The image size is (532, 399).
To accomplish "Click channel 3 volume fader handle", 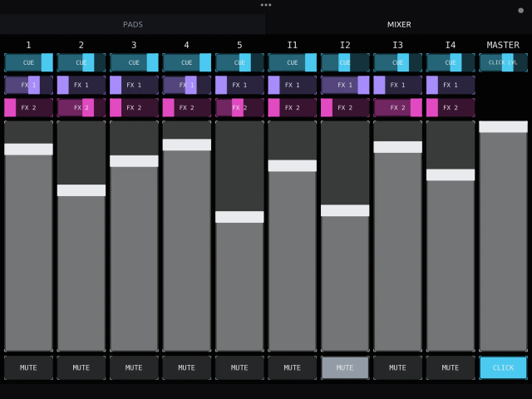I will [x=134, y=161].
